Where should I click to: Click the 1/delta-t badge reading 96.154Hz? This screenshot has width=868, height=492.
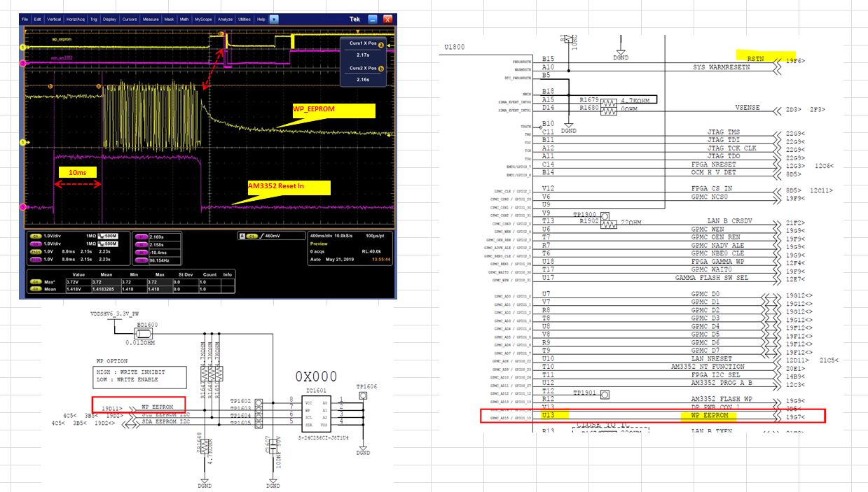(x=142, y=260)
